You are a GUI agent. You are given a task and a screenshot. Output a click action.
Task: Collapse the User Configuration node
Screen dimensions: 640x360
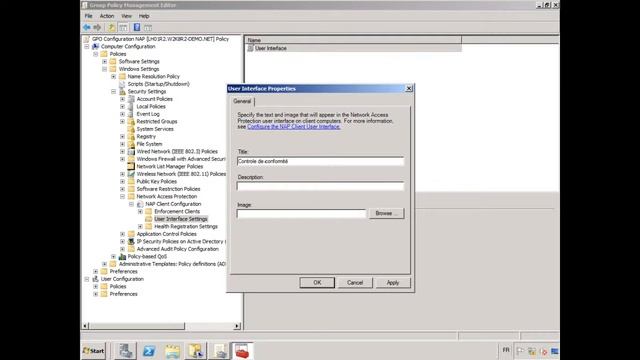[87, 279]
